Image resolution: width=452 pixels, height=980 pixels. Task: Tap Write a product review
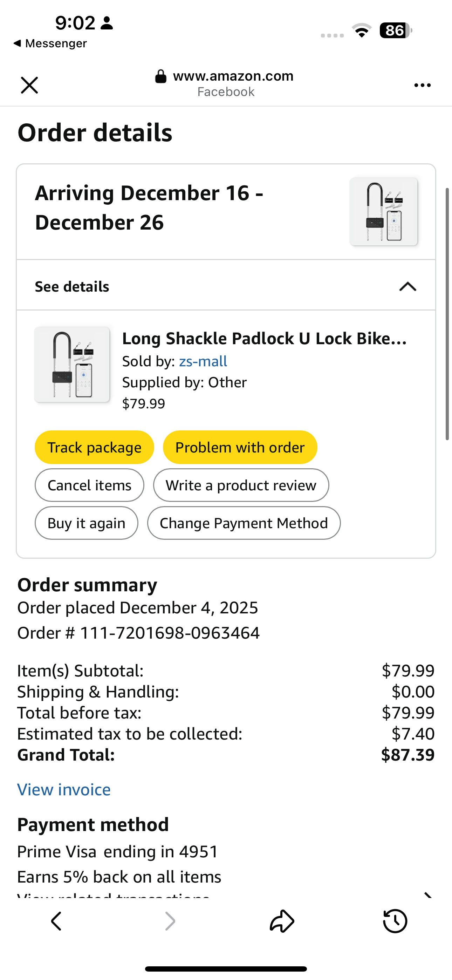click(x=241, y=485)
